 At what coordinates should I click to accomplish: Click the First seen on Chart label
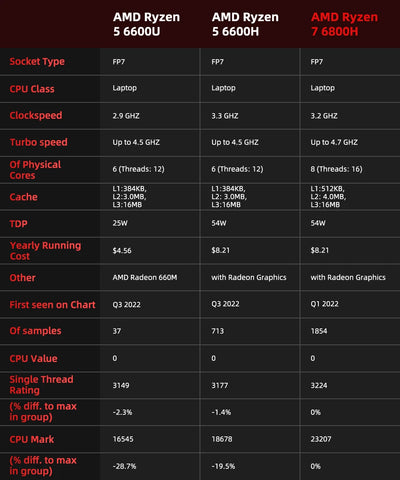click(x=52, y=305)
